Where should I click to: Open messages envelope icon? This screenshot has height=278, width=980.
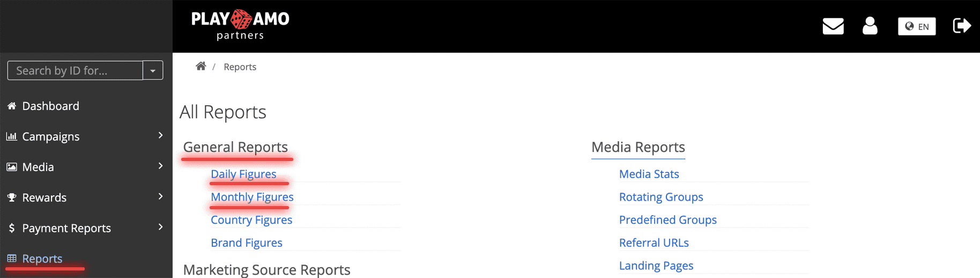point(833,26)
